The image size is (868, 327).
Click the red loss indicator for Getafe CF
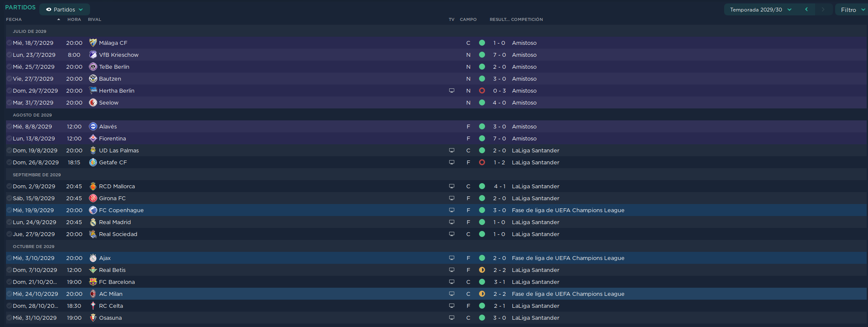tap(482, 162)
